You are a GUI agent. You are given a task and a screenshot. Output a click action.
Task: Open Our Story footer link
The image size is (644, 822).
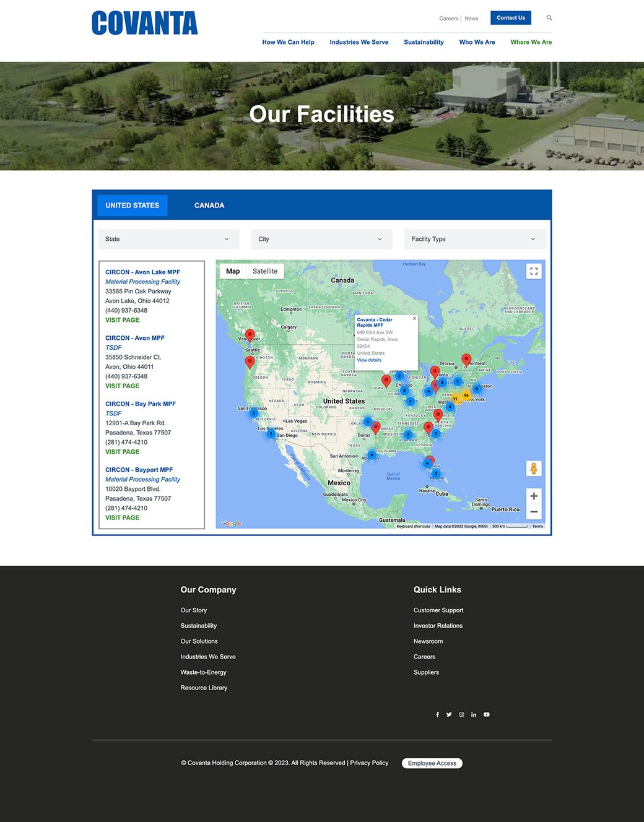(x=194, y=610)
